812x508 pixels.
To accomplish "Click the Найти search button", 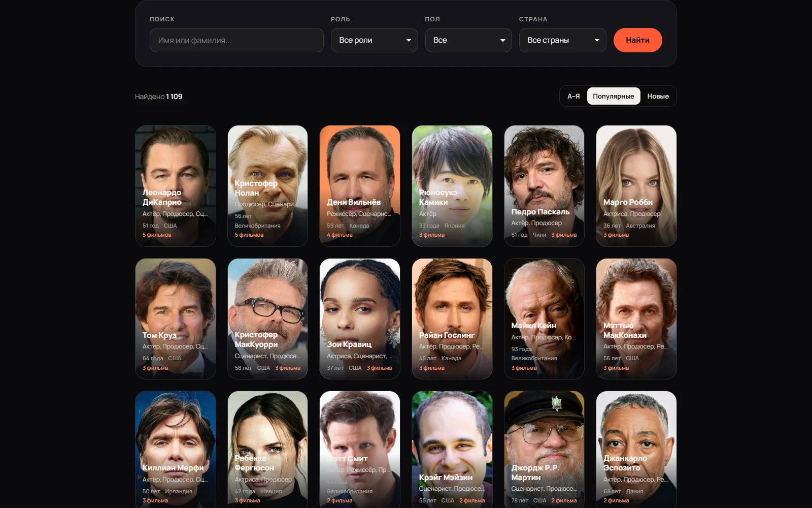I will click(638, 40).
